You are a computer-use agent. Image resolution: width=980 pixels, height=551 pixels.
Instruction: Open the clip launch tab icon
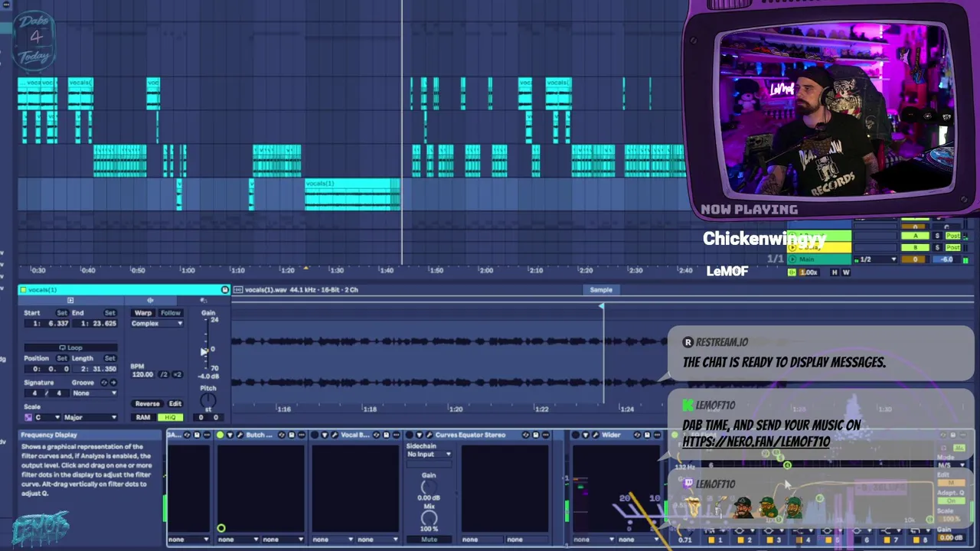(x=70, y=301)
